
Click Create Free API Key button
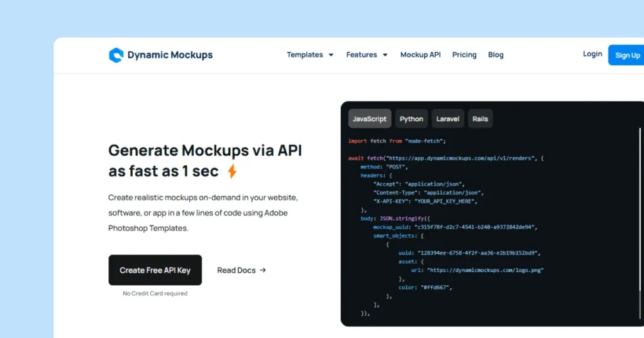click(155, 270)
